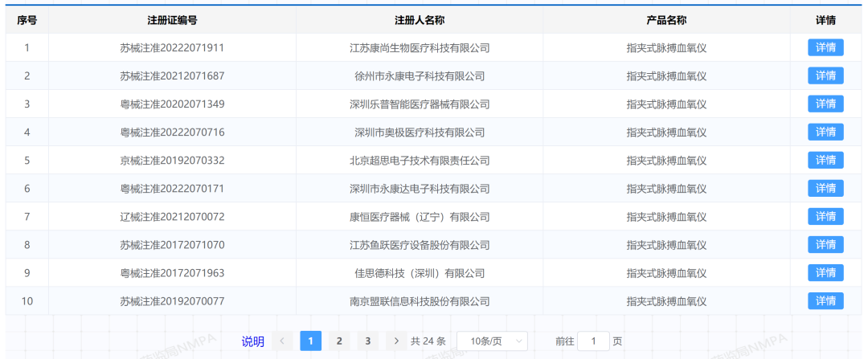Click registrant 南京盟联信息科技股份有限公司
The width and height of the screenshot is (868, 359).
pos(420,302)
